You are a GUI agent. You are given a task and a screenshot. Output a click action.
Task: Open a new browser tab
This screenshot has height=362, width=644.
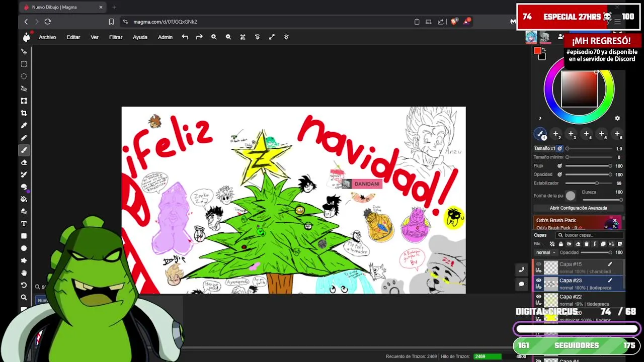[114, 7]
